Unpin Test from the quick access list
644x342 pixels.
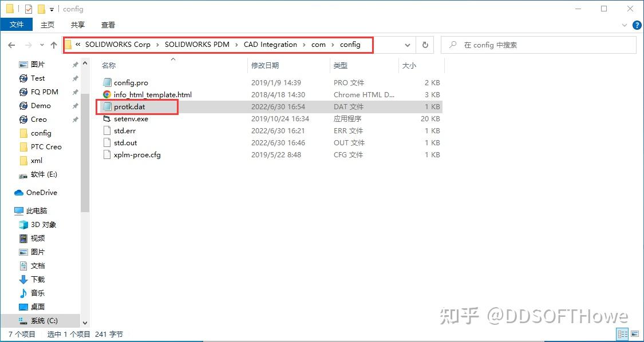point(74,78)
